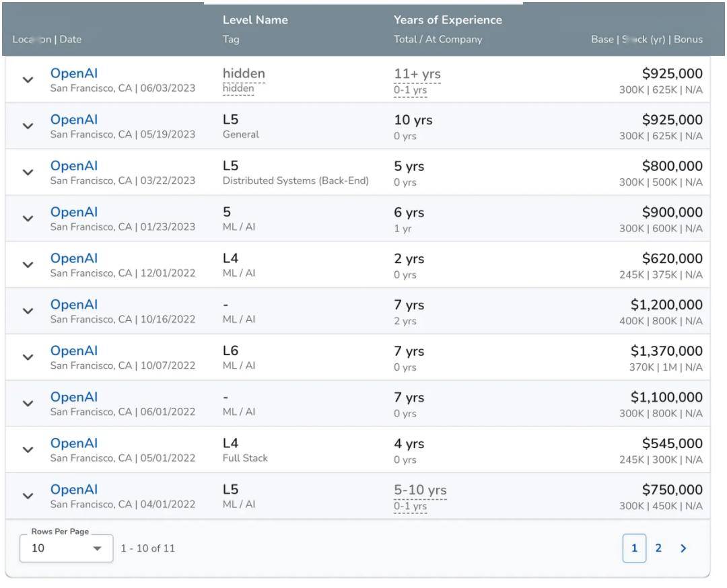The width and height of the screenshot is (727, 588).
Task: Expand the OpenAI row dated 05/19/2023
Action: point(28,126)
